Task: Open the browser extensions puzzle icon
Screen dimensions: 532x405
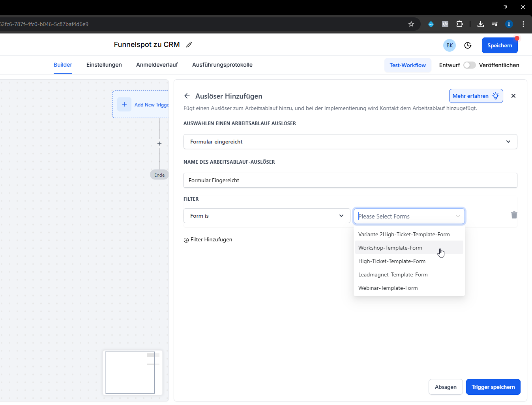Action: point(459,24)
